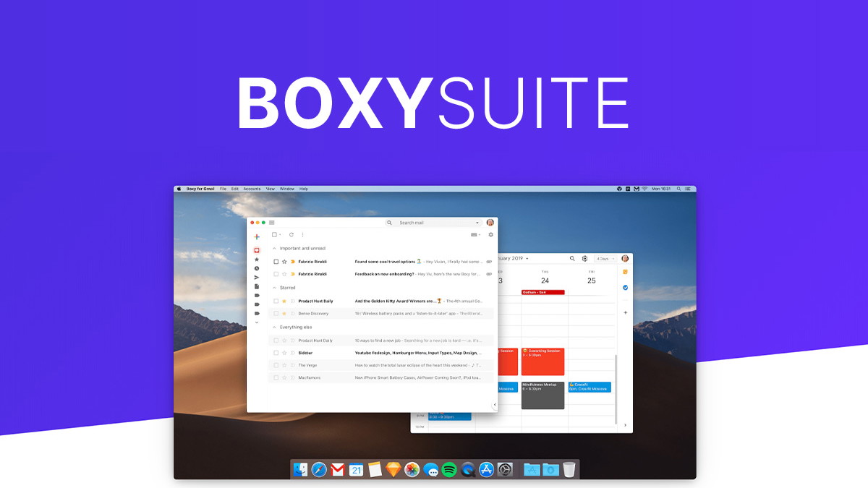Viewport: 868px width, 488px height.
Task: Click the plus add-on icon in Calendar side panel
Action: pos(625,312)
